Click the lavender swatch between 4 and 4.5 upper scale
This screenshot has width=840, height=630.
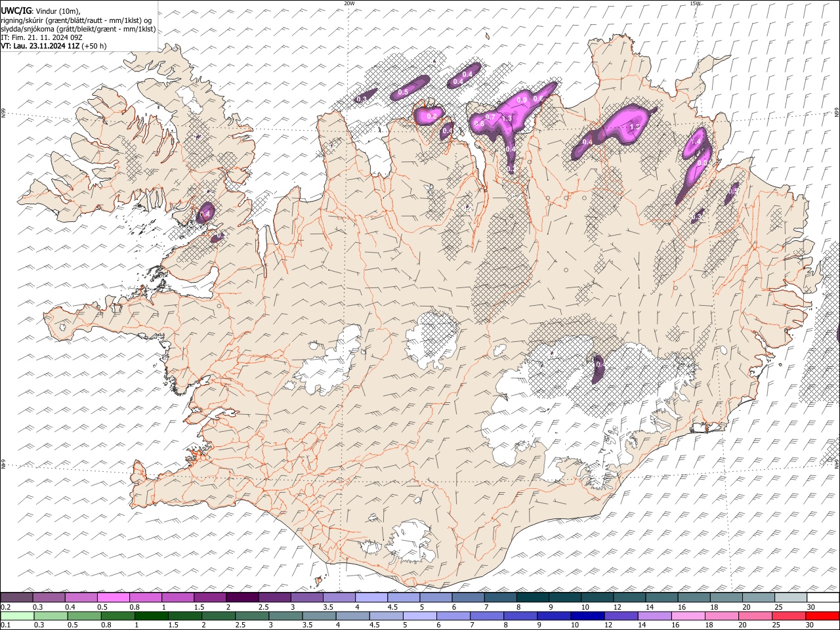tap(371, 597)
